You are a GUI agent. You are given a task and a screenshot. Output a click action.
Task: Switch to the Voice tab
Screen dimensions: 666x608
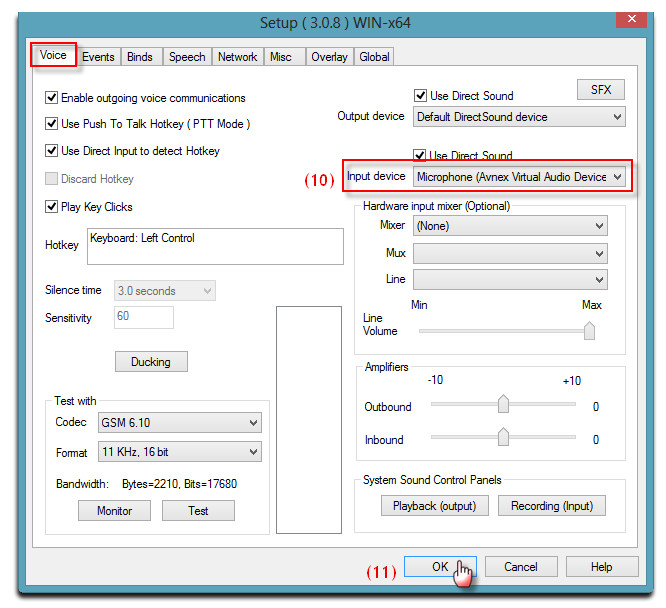(53, 55)
